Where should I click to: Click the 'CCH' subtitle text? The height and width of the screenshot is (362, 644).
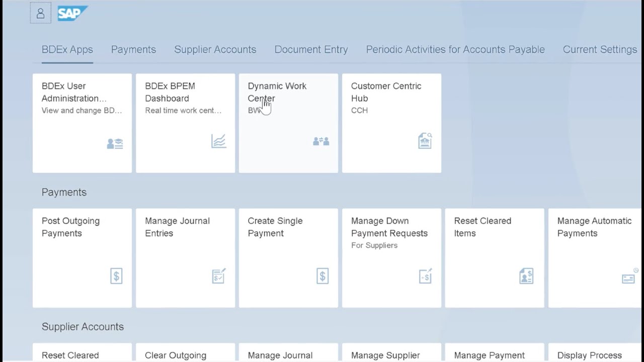tap(359, 111)
